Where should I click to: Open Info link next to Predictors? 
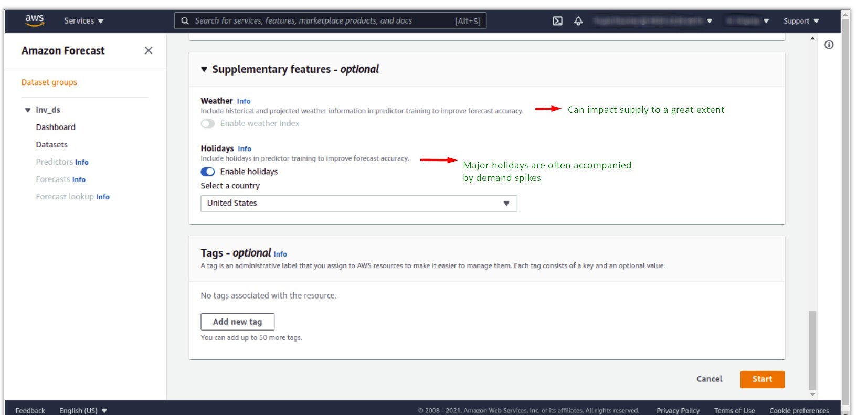click(82, 162)
